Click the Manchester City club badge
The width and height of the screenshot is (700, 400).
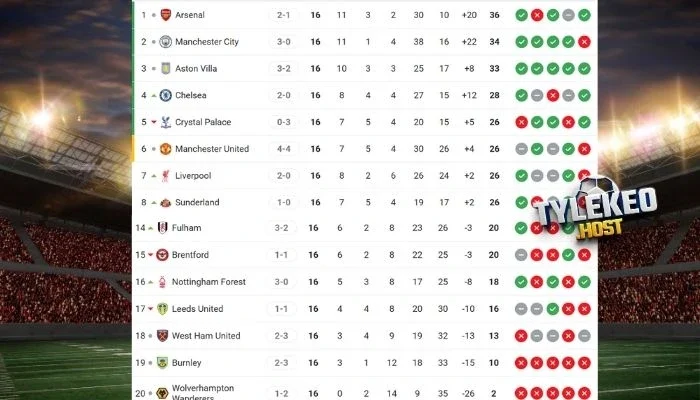[x=165, y=42]
